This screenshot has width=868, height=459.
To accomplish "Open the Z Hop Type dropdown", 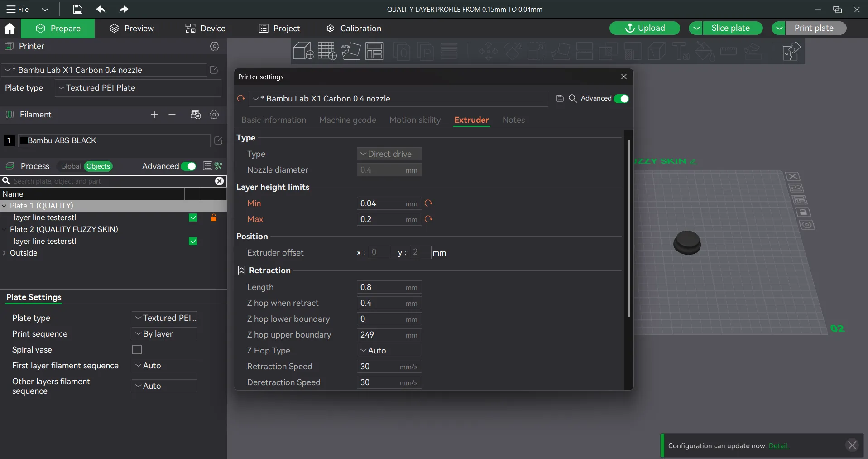I will (x=389, y=351).
